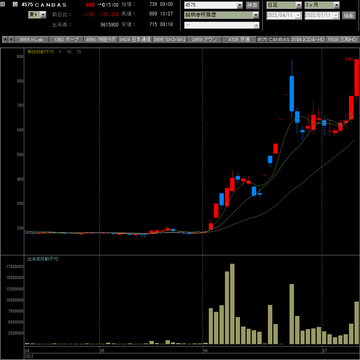360x360 pixels.
Task: Click the 06 month marker on time axis
Action: coord(204,351)
